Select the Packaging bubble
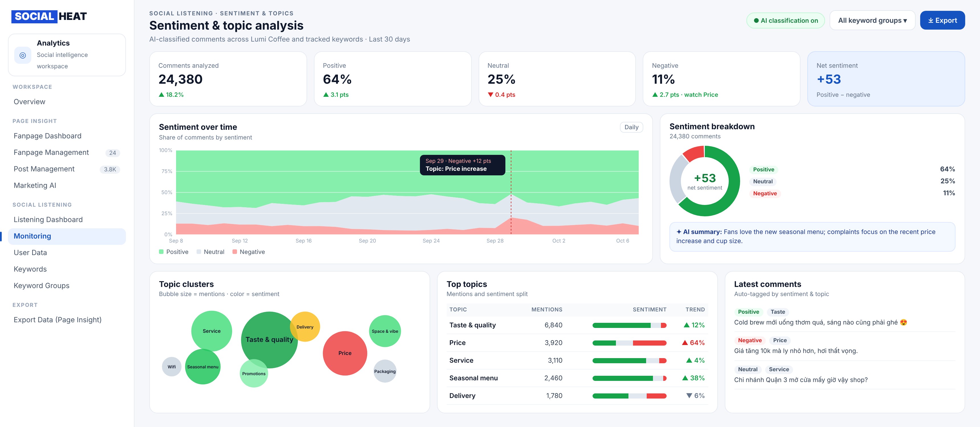The height and width of the screenshot is (427, 980). (x=385, y=371)
